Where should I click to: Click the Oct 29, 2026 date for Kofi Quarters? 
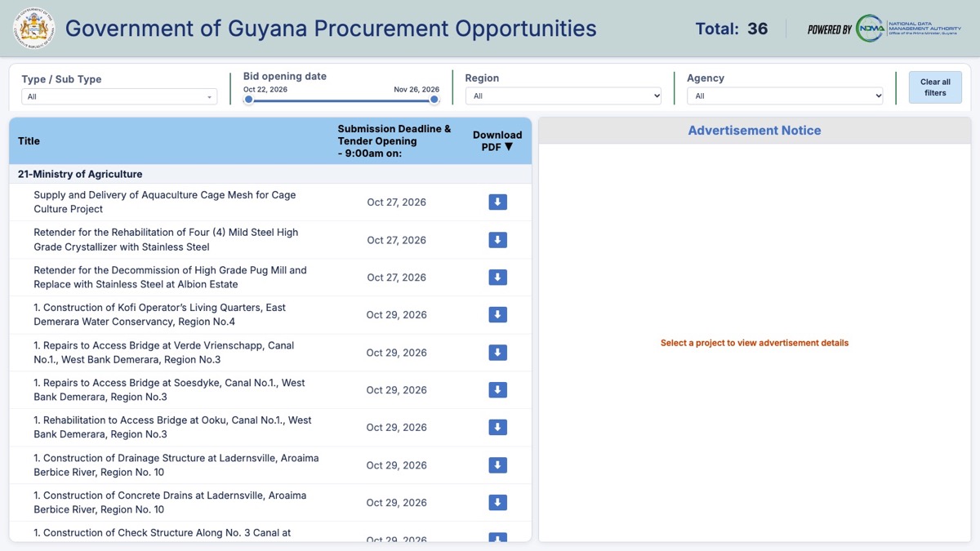point(396,315)
